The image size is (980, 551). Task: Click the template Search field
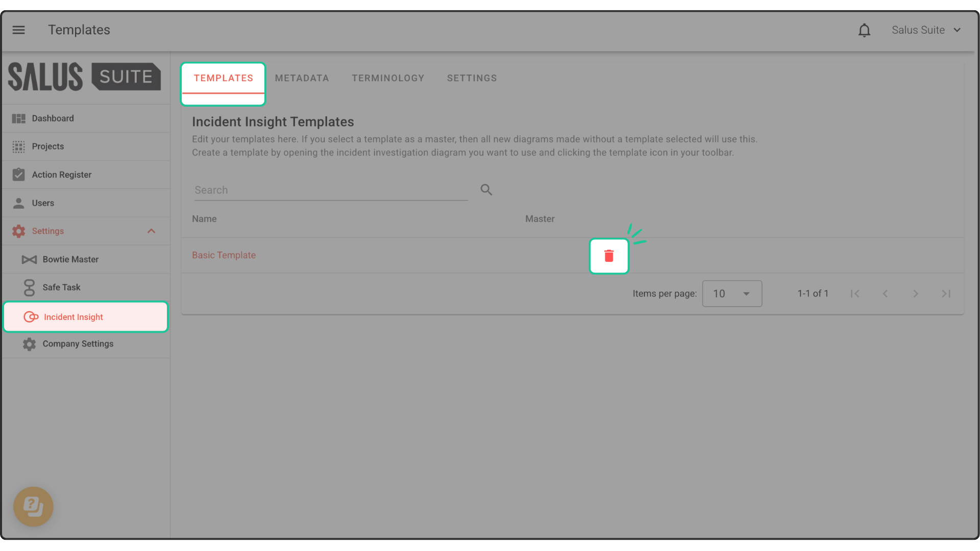tap(330, 190)
